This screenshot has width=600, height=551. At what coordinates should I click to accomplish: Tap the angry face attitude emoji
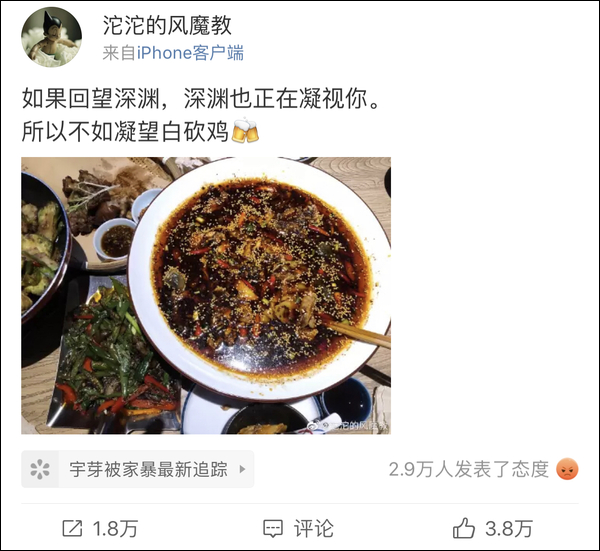(567, 469)
